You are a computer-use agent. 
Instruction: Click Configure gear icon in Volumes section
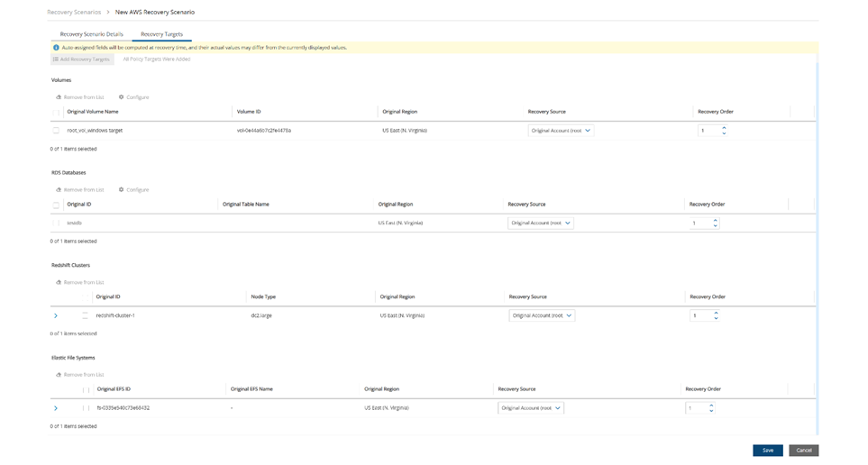tap(122, 97)
